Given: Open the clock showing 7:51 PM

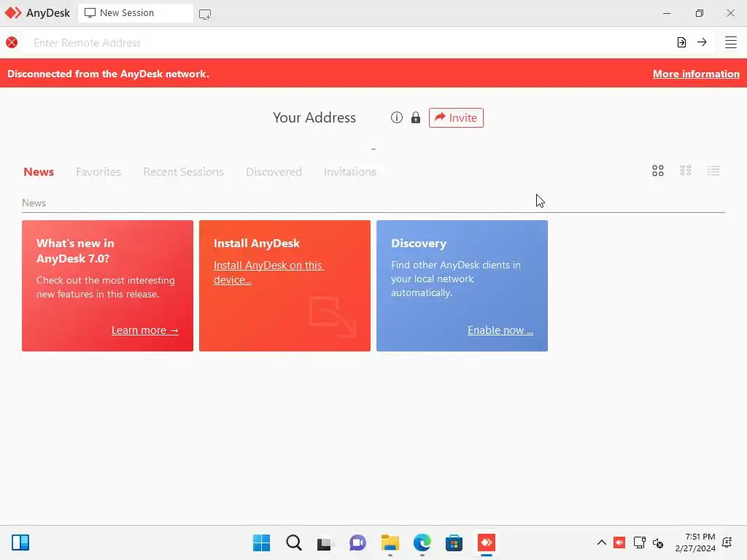Looking at the screenshot, I should [x=695, y=542].
